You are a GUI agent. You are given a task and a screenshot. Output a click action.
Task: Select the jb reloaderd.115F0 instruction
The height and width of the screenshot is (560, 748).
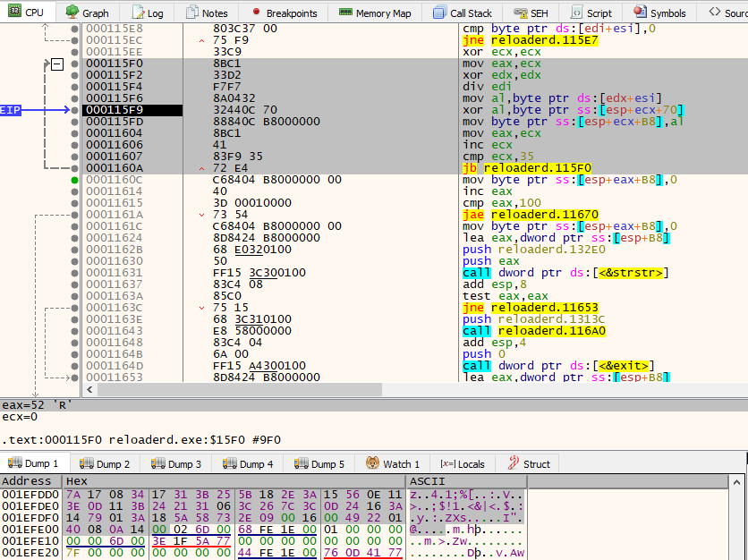pyautogui.click(x=527, y=168)
